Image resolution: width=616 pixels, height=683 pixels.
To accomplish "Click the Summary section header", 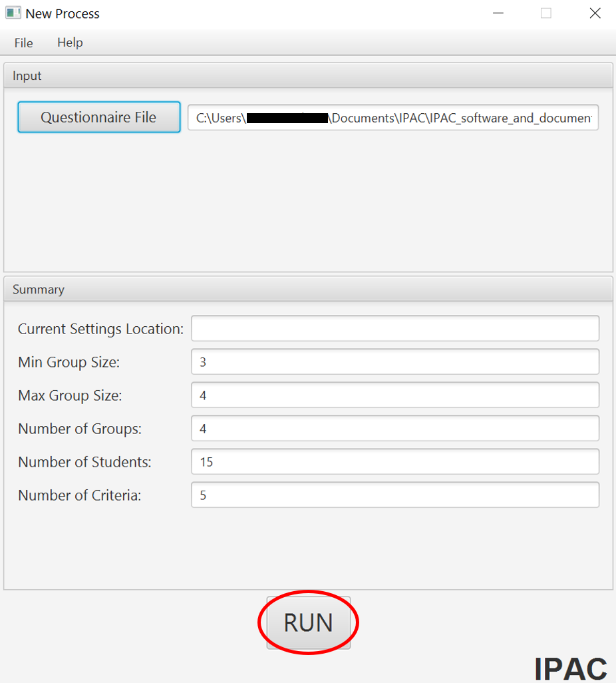I will click(x=38, y=289).
